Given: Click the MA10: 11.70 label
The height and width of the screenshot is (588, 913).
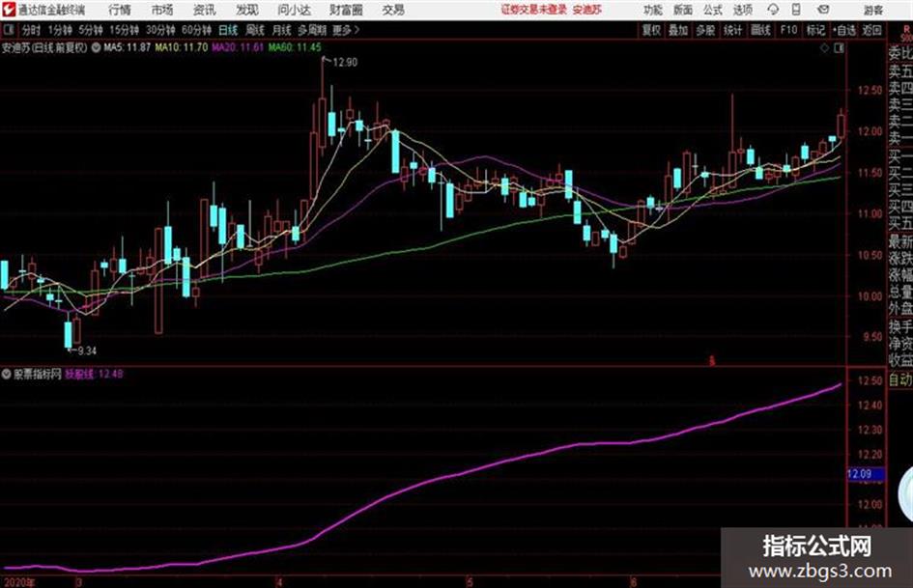Looking at the screenshot, I should tap(181, 47).
